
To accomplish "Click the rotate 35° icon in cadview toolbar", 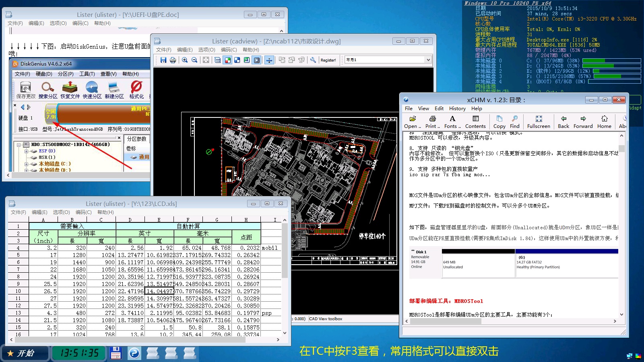I will (301, 60).
